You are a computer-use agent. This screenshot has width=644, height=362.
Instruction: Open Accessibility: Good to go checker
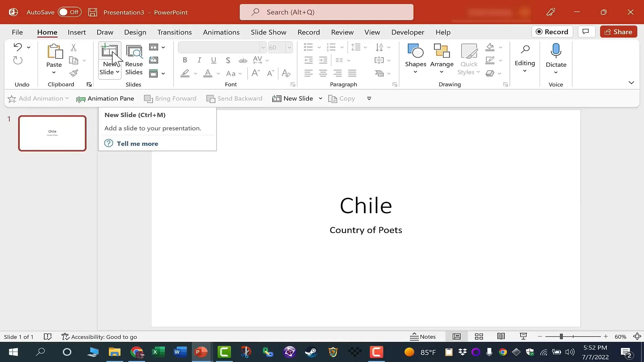[99, 337]
